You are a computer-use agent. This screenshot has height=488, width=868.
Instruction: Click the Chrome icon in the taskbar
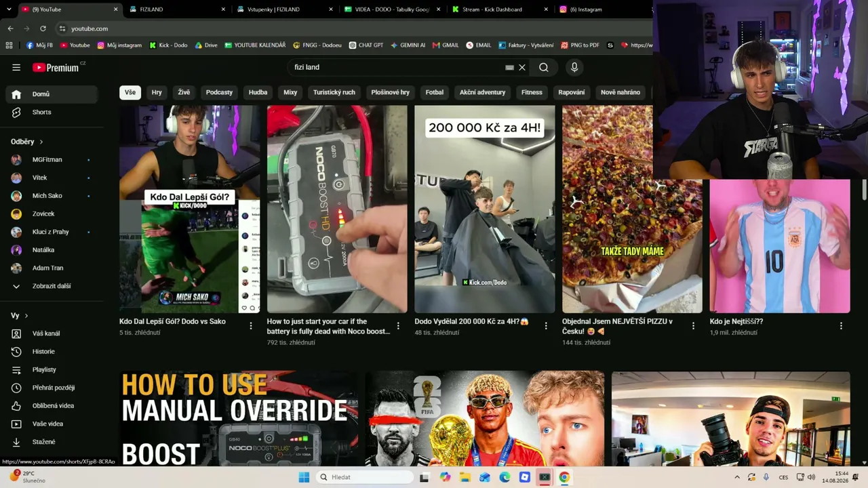click(564, 477)
